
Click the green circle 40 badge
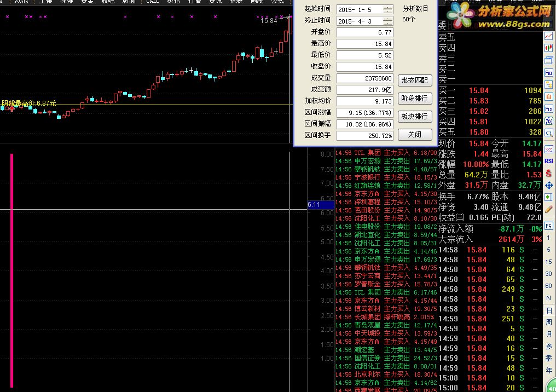[x=551, y=387]
